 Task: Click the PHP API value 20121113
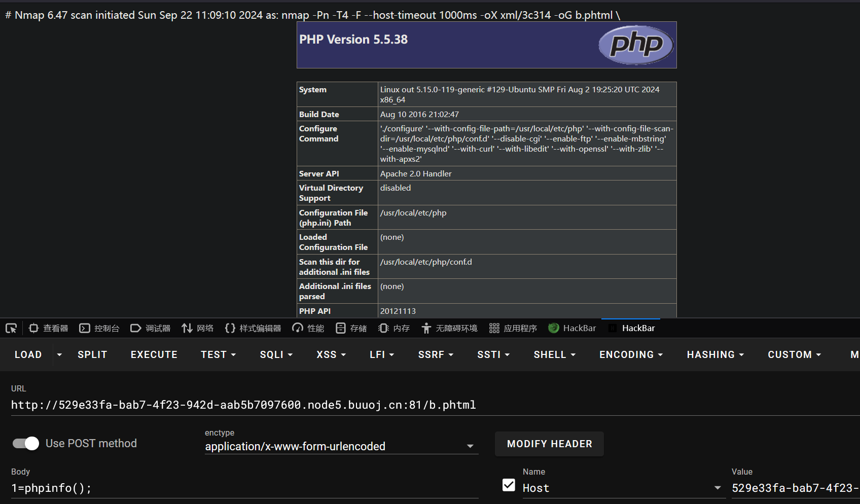coord(398,311)
